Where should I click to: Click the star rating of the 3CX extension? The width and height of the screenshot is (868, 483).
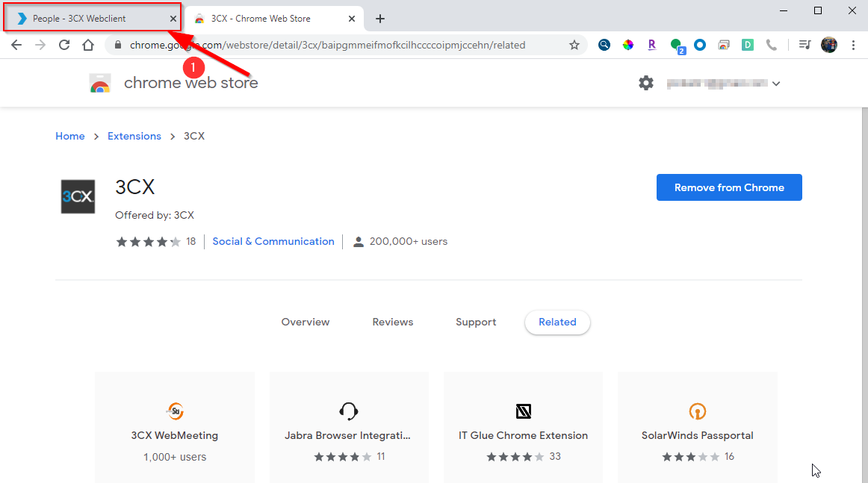149,242
